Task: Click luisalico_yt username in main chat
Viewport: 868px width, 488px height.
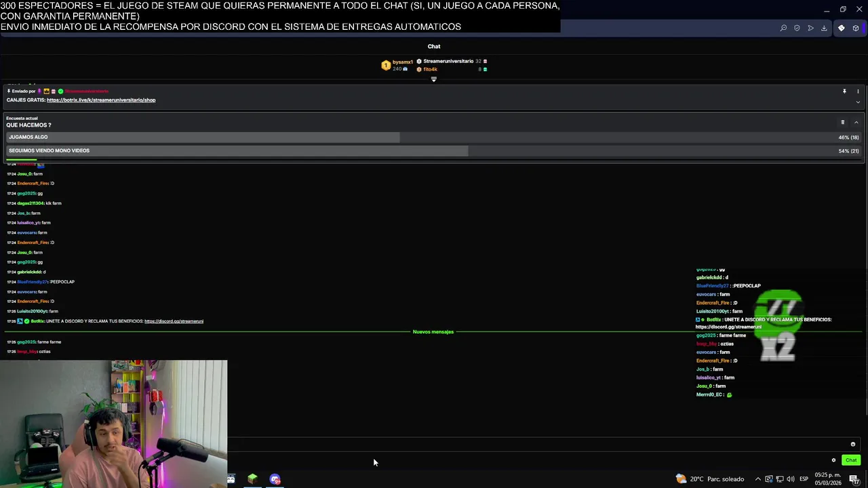Action: tap(28, 223)
